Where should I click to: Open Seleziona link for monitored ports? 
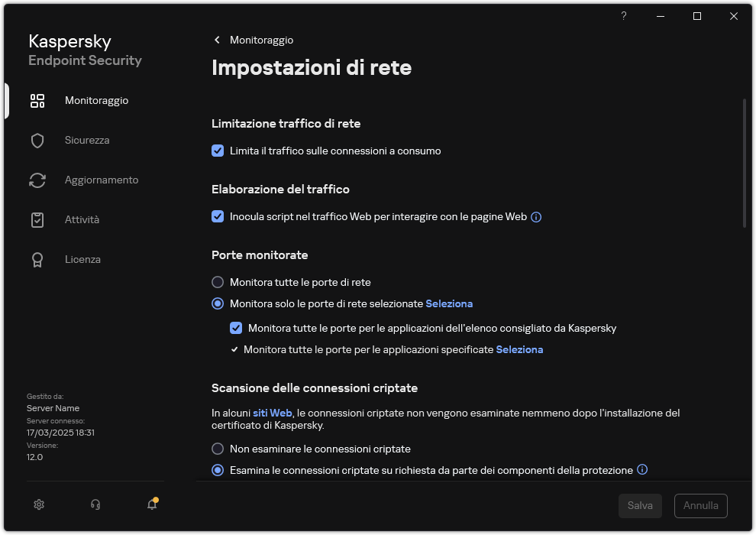pos(449,303)
